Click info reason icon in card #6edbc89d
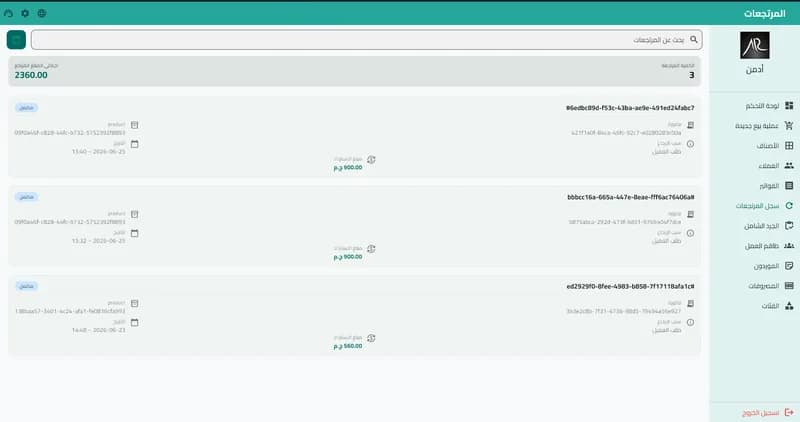 pos(690,144)
